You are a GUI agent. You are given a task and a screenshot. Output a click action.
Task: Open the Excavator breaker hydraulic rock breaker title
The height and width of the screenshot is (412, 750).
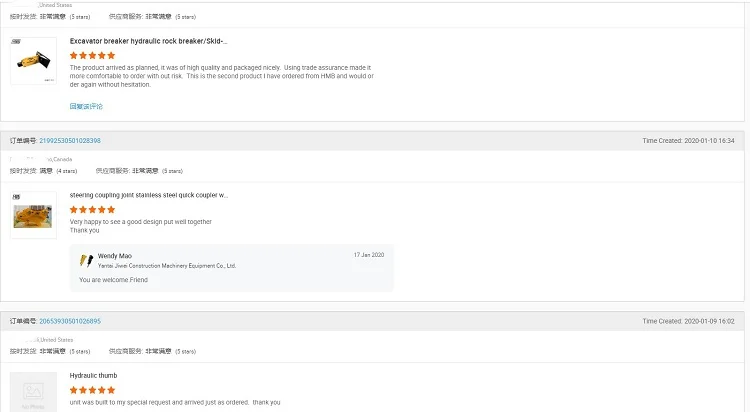(148, 41)
